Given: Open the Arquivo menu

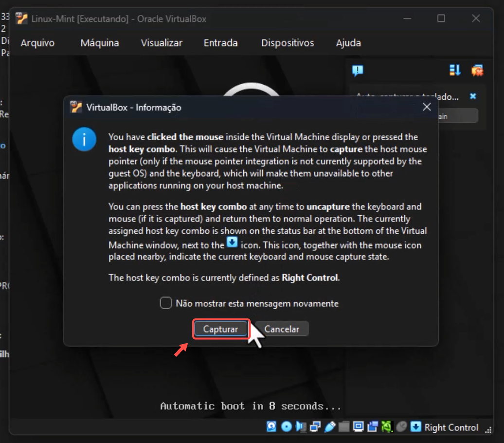Looking at the screenshot, I should tap(37, 43).
